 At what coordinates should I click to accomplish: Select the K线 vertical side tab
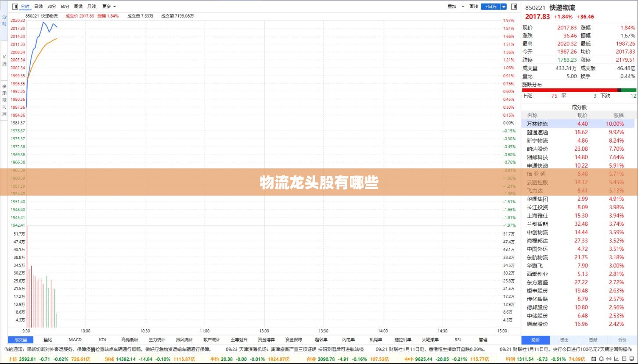(4, 61)
